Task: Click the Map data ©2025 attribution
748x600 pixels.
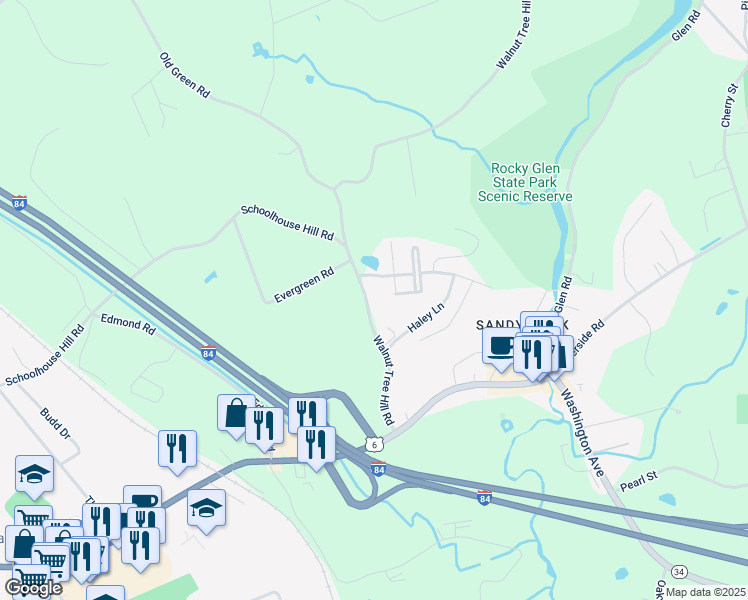Action: pyautogui.click(x=706, y=592)
